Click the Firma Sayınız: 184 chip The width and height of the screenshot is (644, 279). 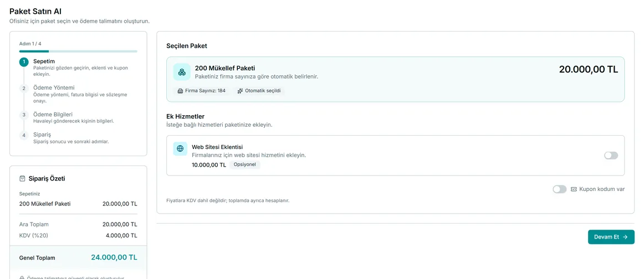(201, 91)
